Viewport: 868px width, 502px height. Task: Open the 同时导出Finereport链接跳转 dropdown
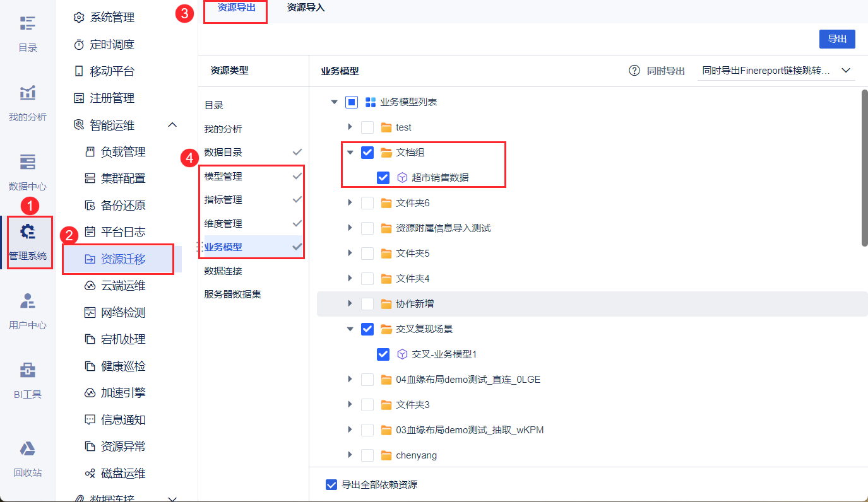pos(776,71)
